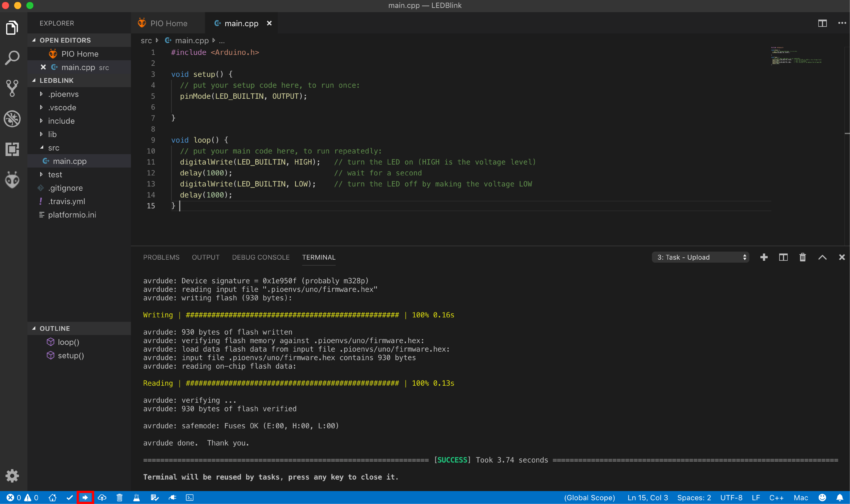850x504 pixels.
Task: Click the C++ language mode indicator
Action: [x=776, y=498]
